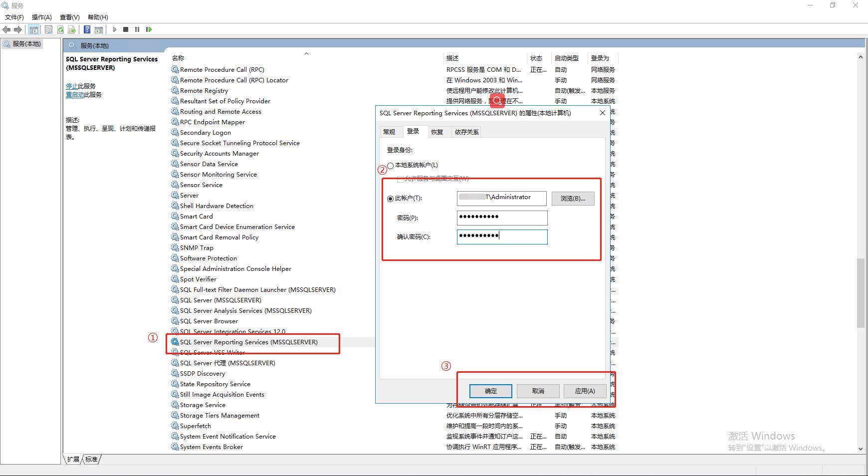Image resolution: width=868 pixels, height=476 pixels.
Task: Click the gear icon of Smart Card
Action: tap(175, 216)
